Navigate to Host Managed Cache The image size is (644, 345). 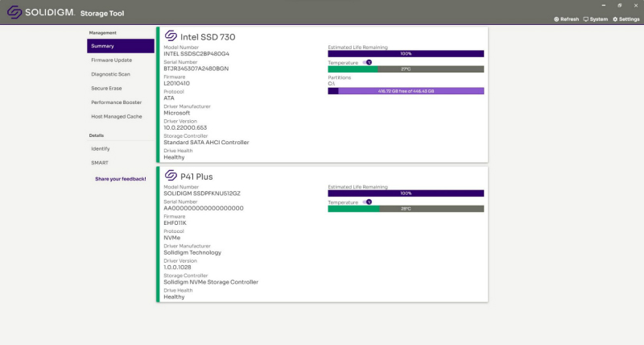pos(116,116)
